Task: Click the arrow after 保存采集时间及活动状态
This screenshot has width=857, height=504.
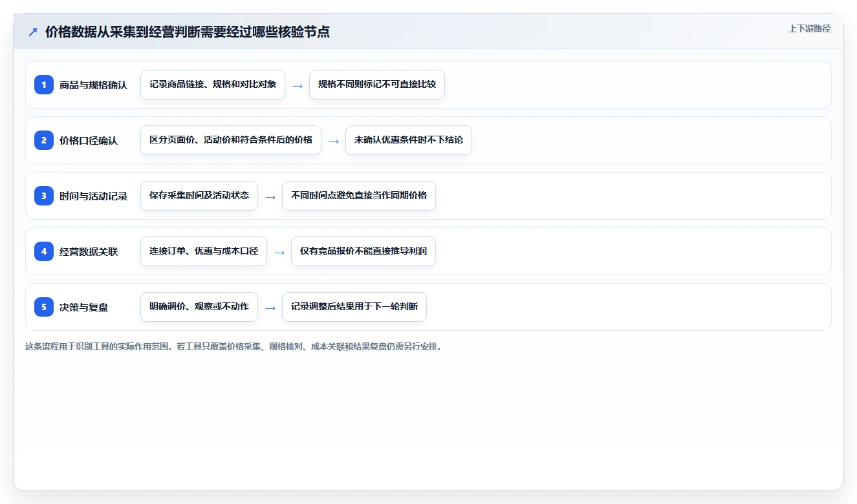Action: (x=270, y=196)
